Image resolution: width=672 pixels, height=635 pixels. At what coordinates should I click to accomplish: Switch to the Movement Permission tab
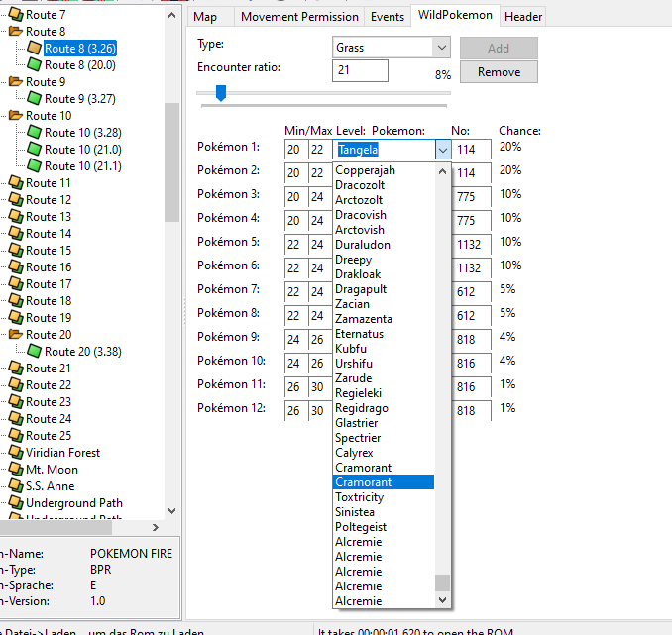point(299,17)
